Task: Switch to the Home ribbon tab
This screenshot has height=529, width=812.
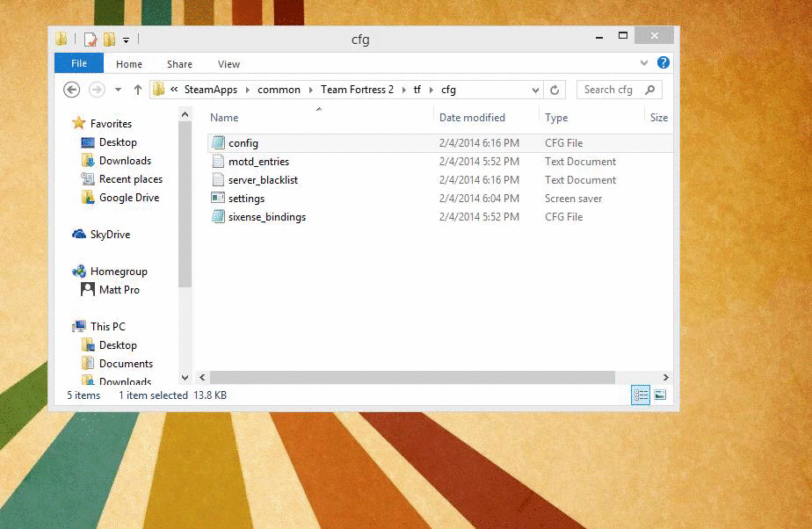Action: pos(129,64)
